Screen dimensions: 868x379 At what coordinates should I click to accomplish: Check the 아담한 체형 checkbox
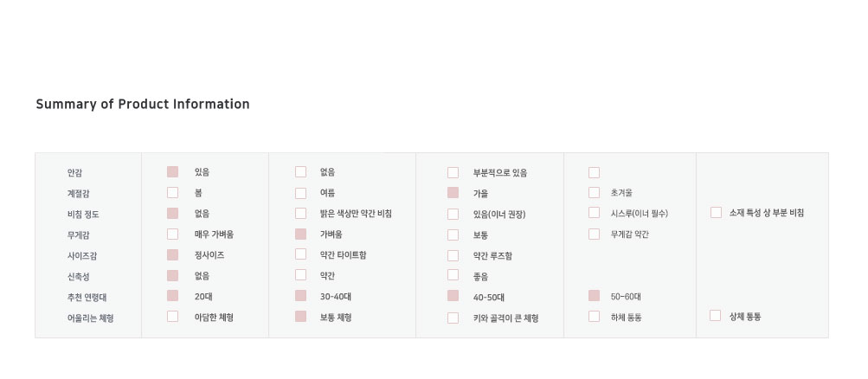[172, 317]
